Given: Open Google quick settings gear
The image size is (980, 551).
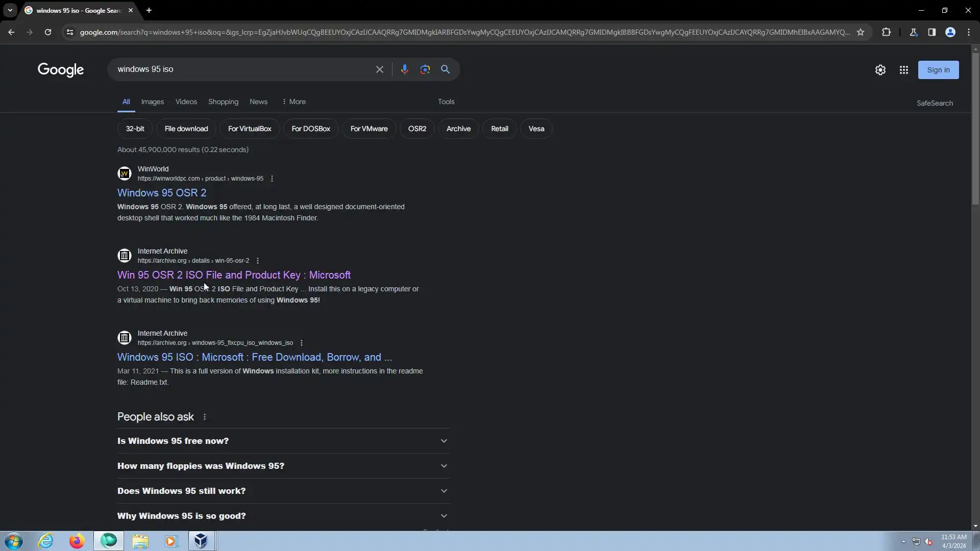Looking at the screenshot, I should (880, 70).
